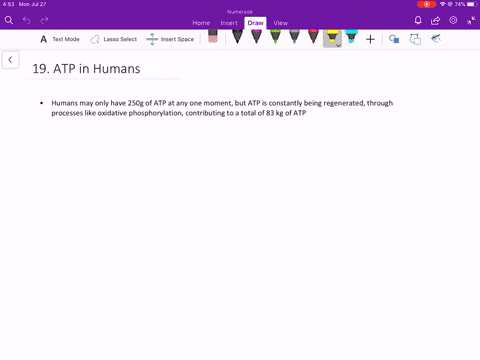Redo the last action
Image resolution: width=480 pixels, height=360 pixels.
[x=44, y=20]
